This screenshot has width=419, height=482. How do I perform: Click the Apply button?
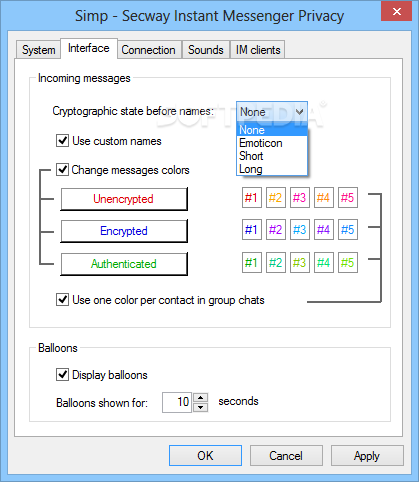pos(367,456)
